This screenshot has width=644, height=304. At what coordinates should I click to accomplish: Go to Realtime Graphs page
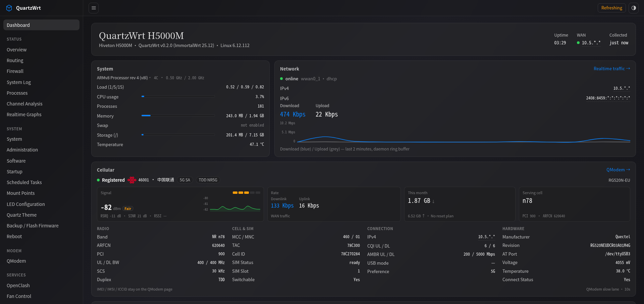(41, 115)
